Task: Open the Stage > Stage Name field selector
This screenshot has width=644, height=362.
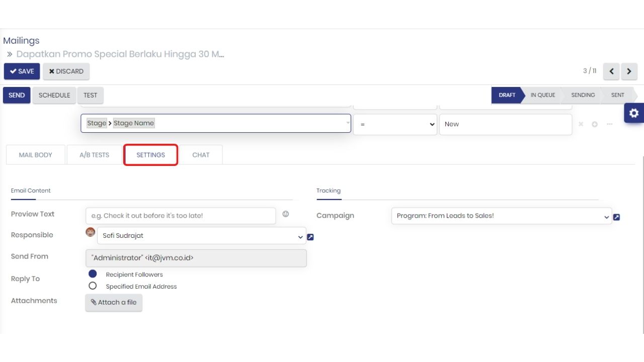Action: point(216,123)
